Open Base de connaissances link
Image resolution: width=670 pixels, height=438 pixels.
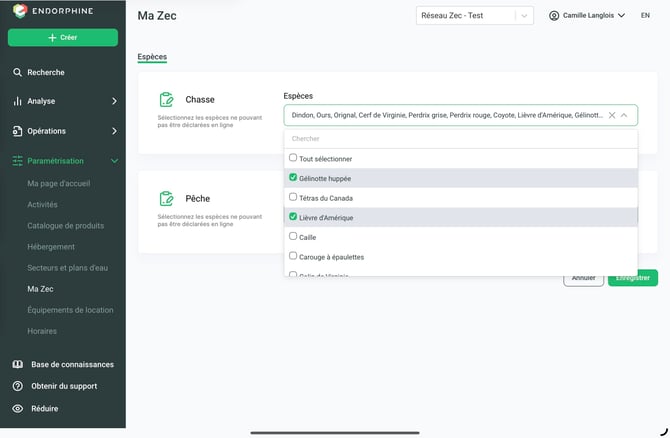pos(72,365)
